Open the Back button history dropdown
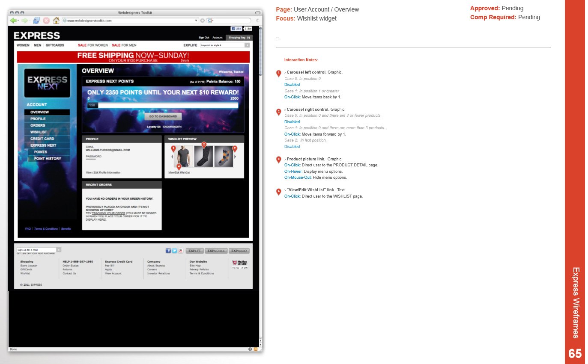The image size is (588, 364). pyautogui.click(x=18, y=20)
